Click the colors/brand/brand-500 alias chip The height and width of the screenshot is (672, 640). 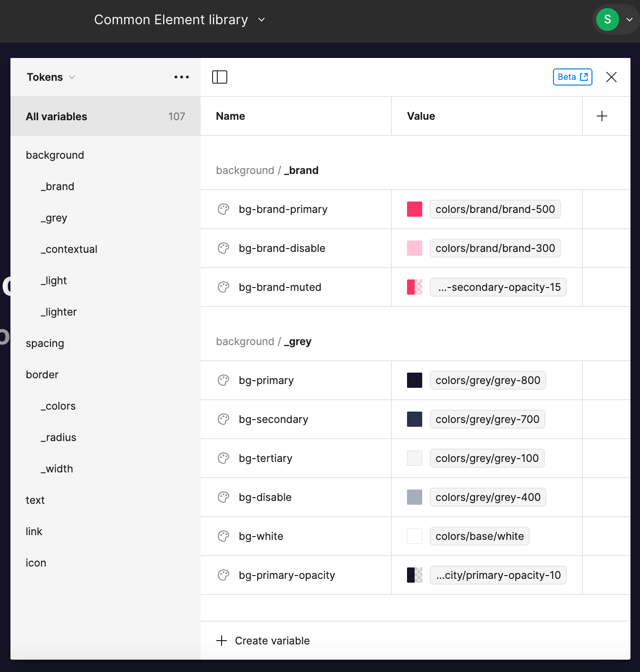coord(495,209)
